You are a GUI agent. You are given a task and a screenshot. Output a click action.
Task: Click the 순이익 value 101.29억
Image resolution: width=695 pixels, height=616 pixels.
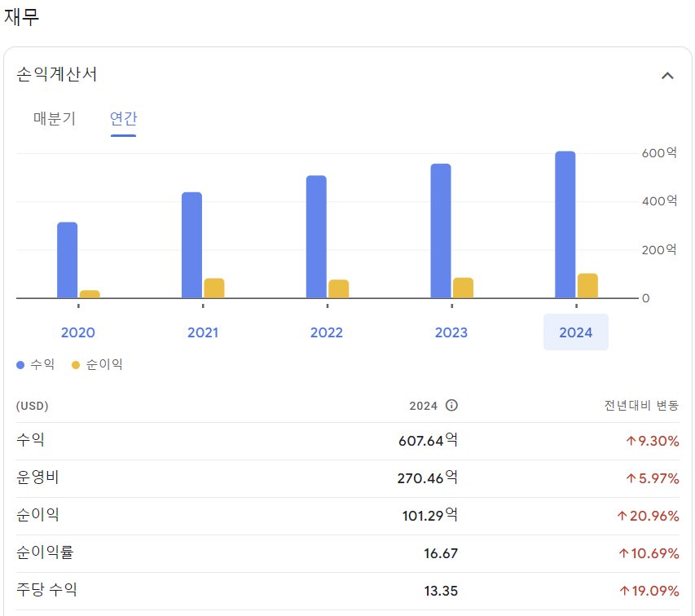coord(430,516)
